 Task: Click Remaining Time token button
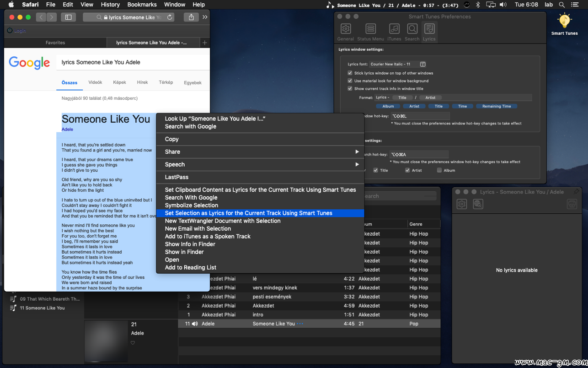(497, 106)
